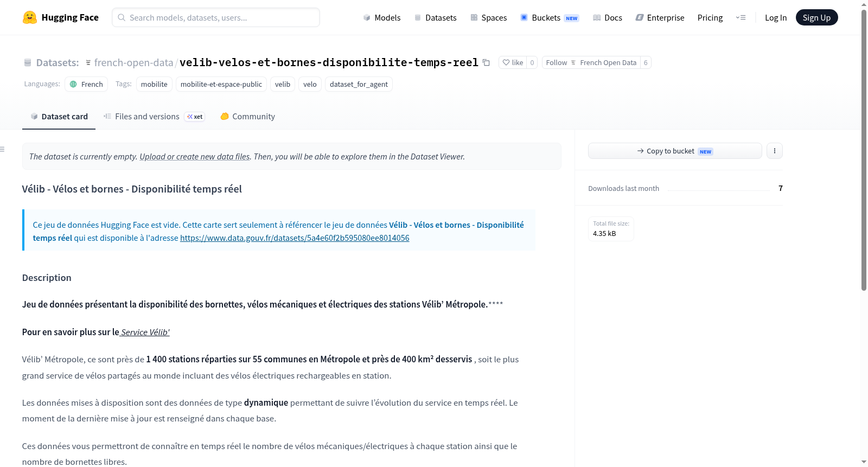868x467 pixels.
Task: Click the Hugging Face logo icon
Action: coord(30,17)
